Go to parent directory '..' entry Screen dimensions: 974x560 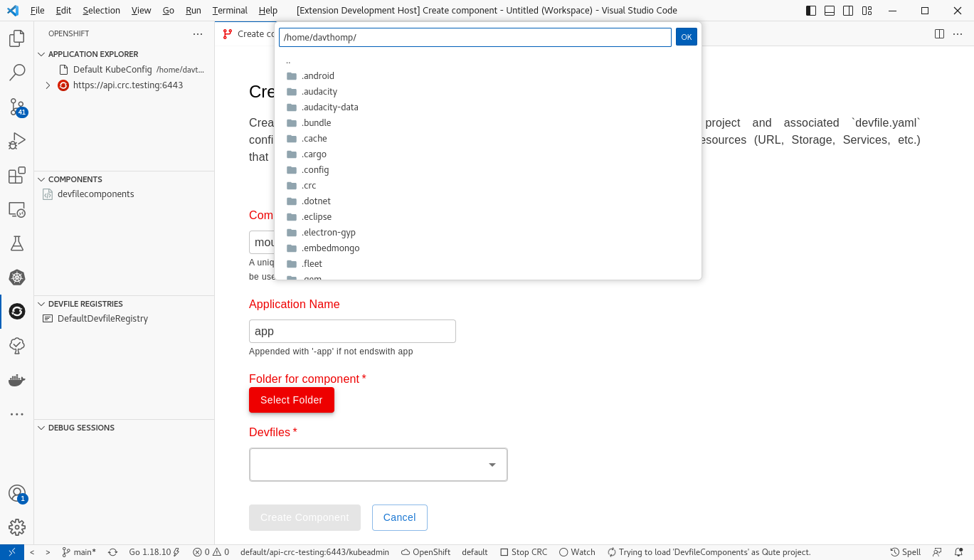[x=488, y=60]
